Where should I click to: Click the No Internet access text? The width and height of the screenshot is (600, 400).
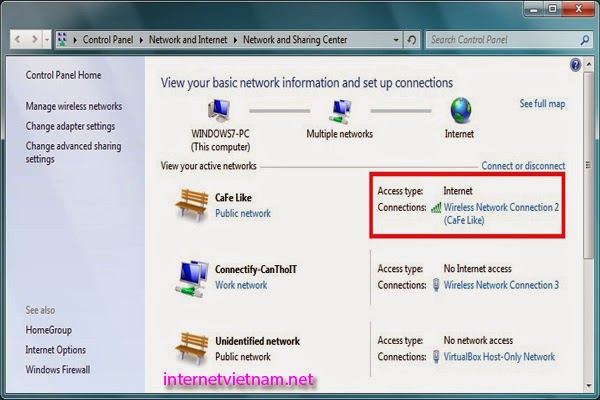[478, 269]
